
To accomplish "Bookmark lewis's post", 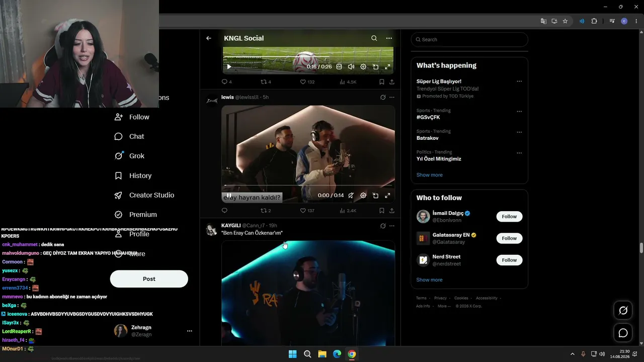I will [x=382, y=211].
